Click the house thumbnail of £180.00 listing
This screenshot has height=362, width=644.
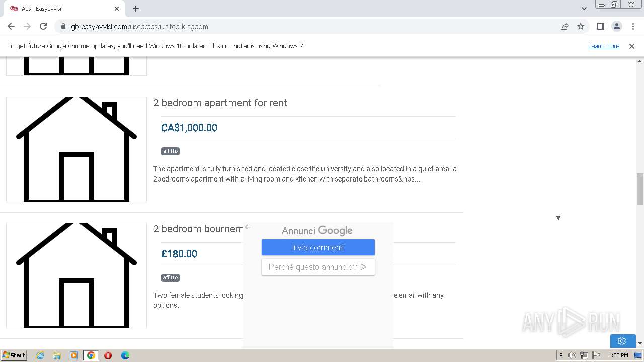(76, 276)
